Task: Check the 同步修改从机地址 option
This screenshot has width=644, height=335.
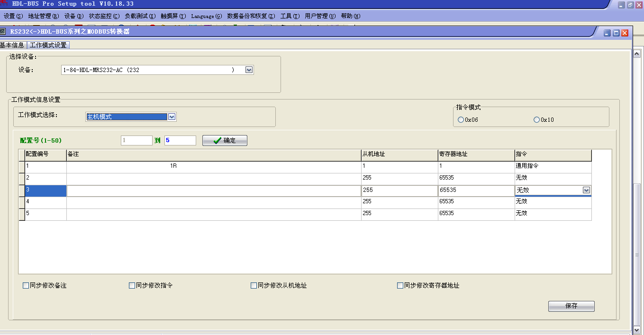Action: pos(254,286)
